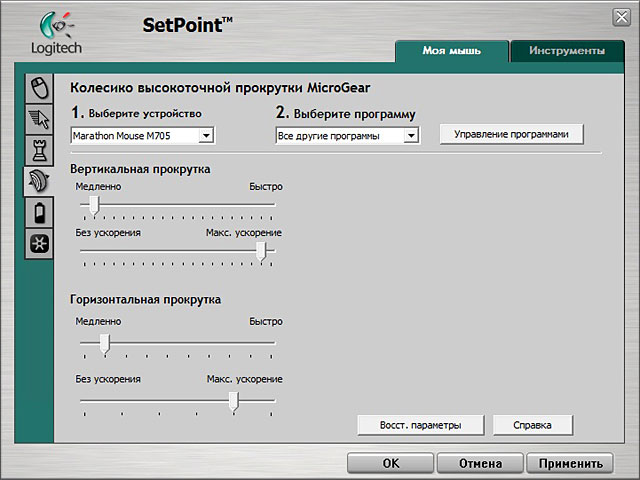Click the Logitech logo
The width and height of the screenshot is (640, 480).
pos(57,33)
